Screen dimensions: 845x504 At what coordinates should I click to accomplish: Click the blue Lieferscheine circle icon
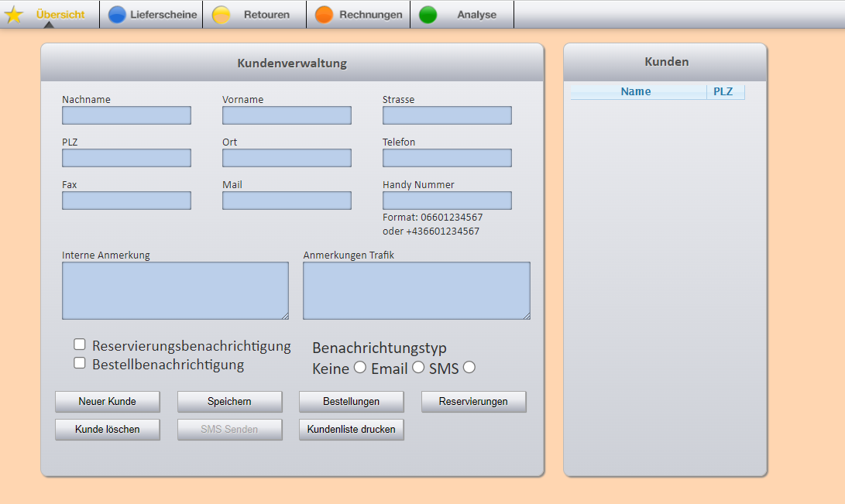117,15
